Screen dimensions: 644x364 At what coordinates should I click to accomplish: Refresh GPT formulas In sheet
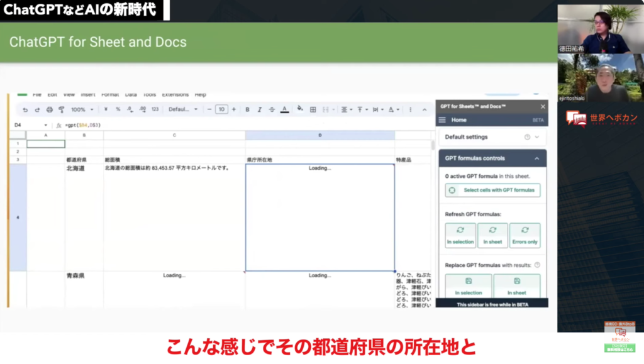click(x=492, y=236)
